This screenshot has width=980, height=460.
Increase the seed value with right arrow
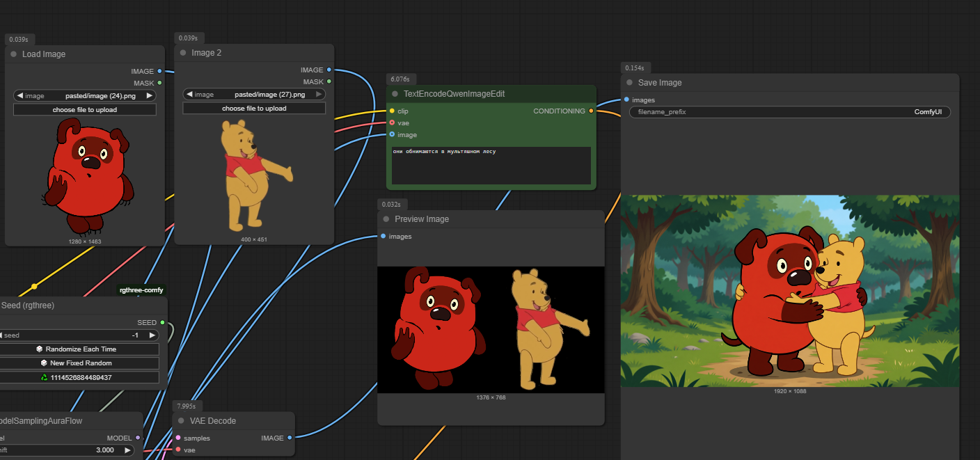(x=152, y=335)
